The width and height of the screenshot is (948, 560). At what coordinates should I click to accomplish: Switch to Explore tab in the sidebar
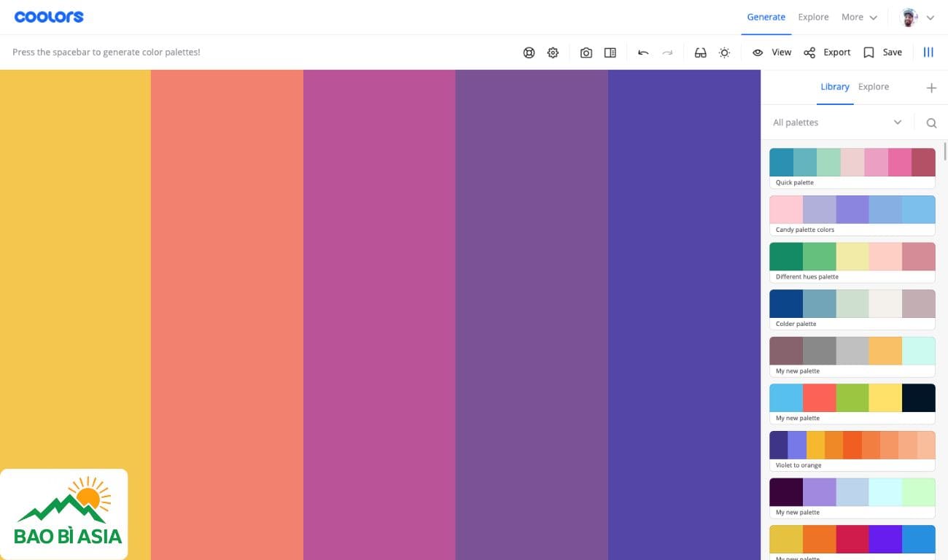tap(873, 87)
